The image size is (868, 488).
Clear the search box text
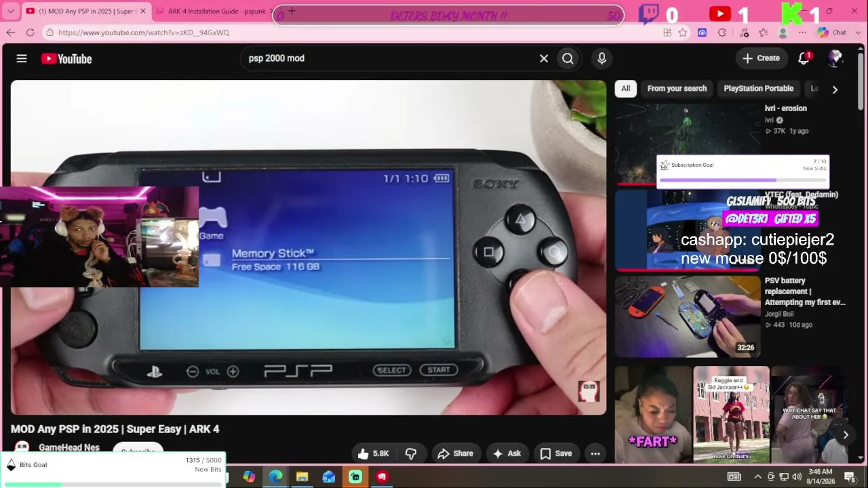[x=544, y=59]
